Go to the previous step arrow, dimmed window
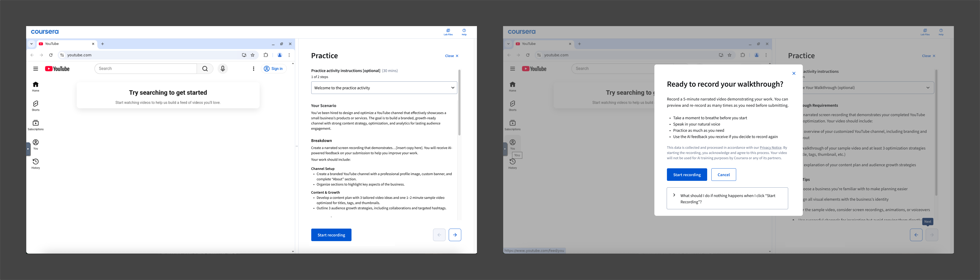980x280 pixels. coord(916,235)
